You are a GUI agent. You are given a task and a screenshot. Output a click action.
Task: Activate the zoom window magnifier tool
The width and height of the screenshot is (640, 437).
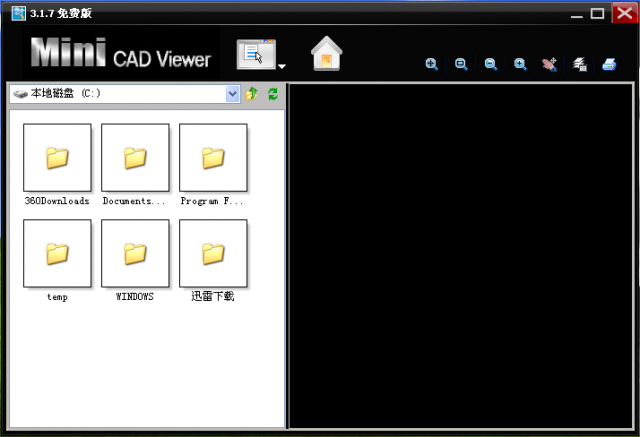click(461, 64)
